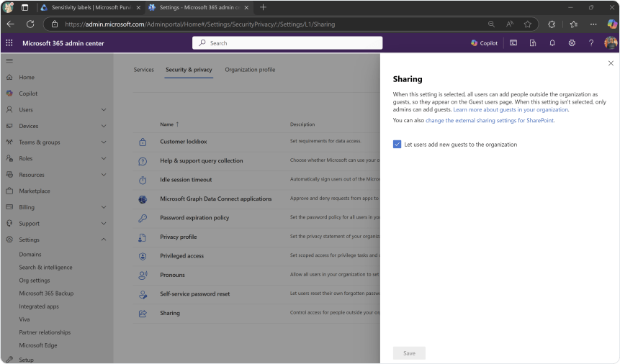The image size is (620, 364).
Task: Open Partner relationships nav item
Action: 45,332
